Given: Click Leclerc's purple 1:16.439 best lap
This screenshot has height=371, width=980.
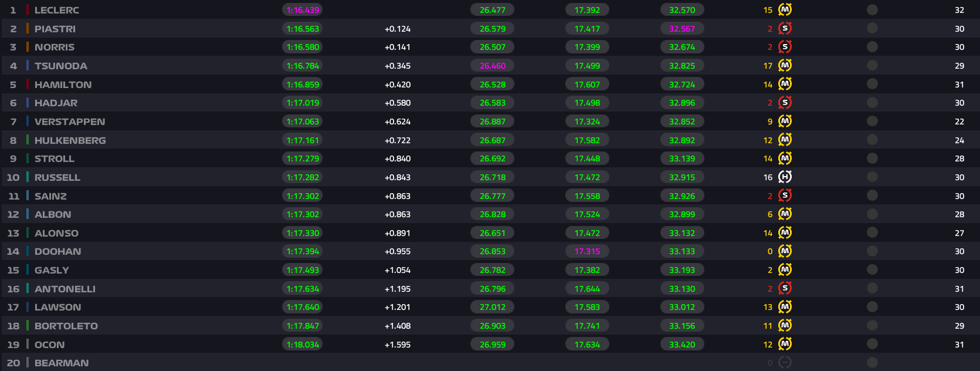Looking at the screenshot, I should coord(303,10).
